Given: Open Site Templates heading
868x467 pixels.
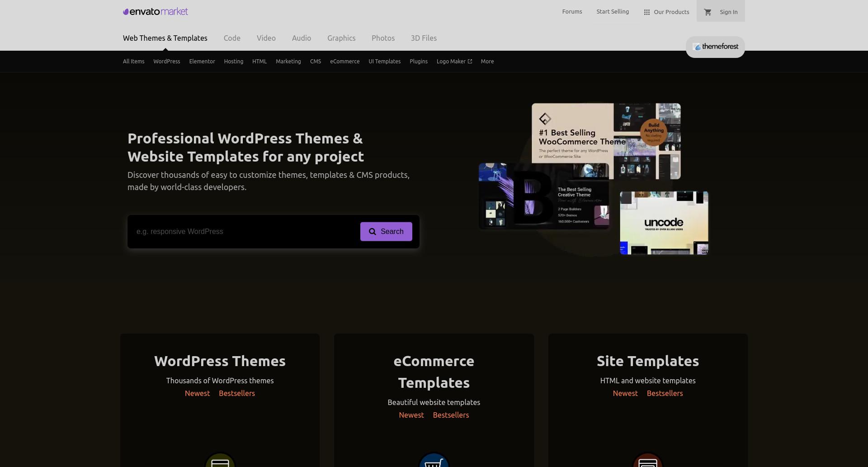Looking at the screenshot, I should pos(648,361).
